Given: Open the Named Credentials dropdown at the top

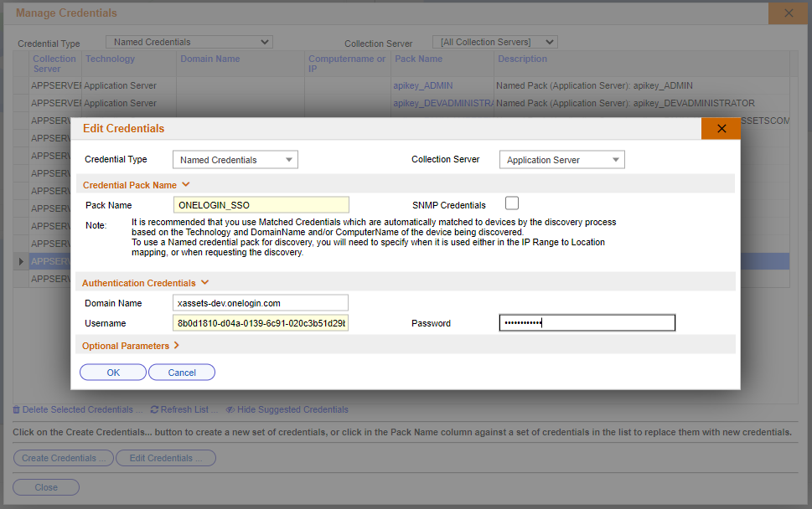Looking at the screenshot, I should click(x=266, y=41).
